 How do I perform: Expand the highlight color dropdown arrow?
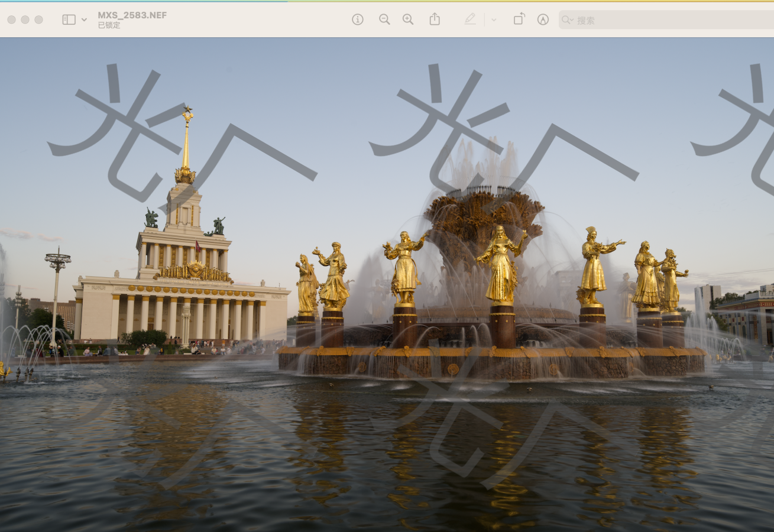point(494,20)
